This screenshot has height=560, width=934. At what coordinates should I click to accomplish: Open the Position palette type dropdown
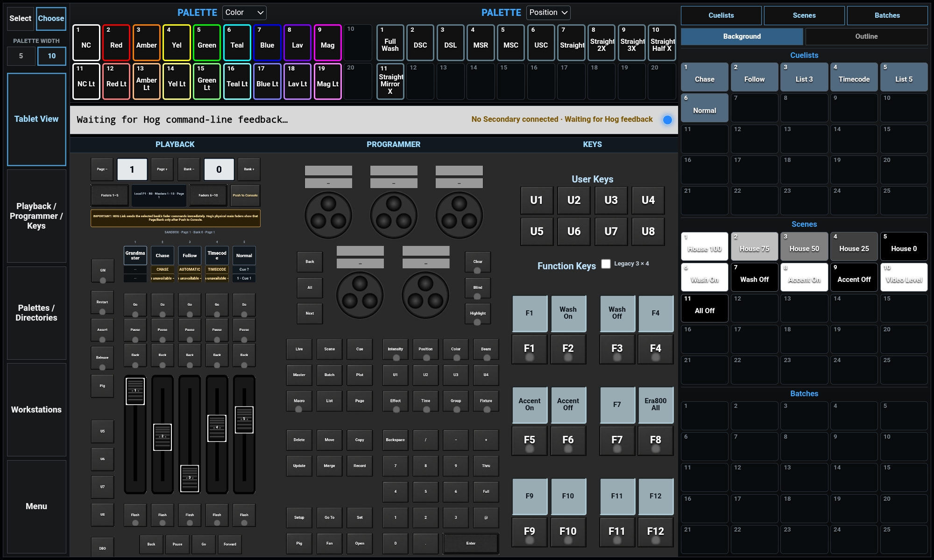[548, 13]
